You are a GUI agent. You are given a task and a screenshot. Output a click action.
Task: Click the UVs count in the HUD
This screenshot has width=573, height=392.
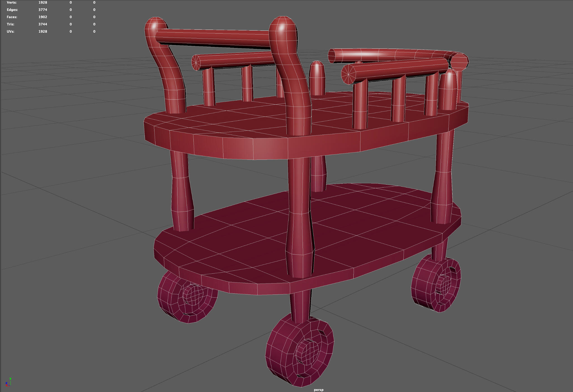click(x=43, y=31)
